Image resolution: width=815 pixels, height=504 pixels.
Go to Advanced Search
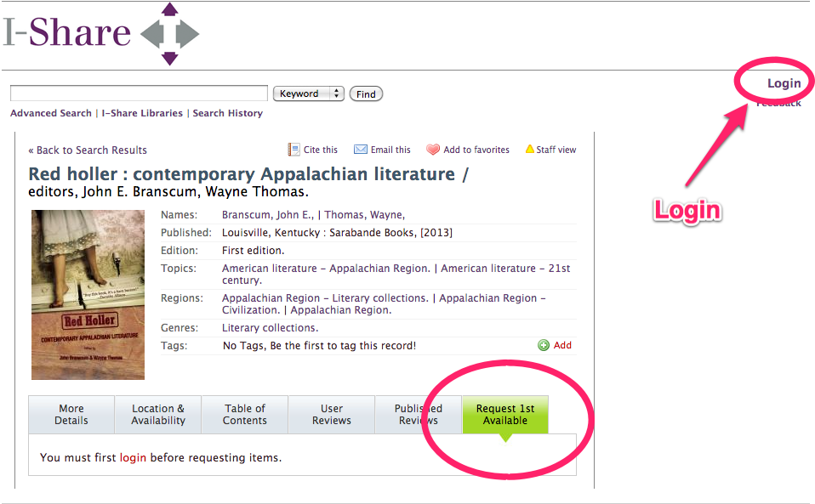[51, 113]
